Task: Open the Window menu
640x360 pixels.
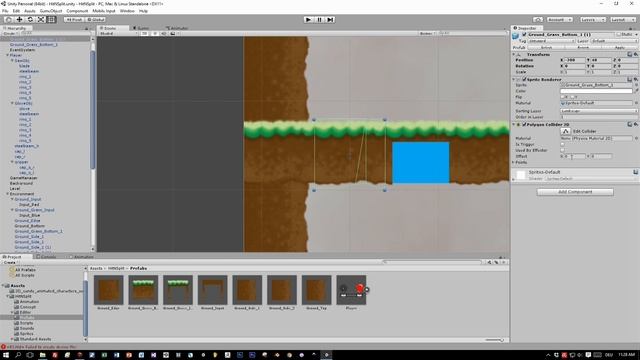Action: coord(127,11)
